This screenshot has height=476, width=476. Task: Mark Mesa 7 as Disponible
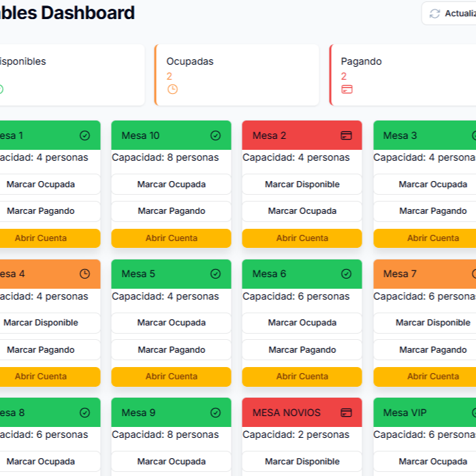(432, 323)
